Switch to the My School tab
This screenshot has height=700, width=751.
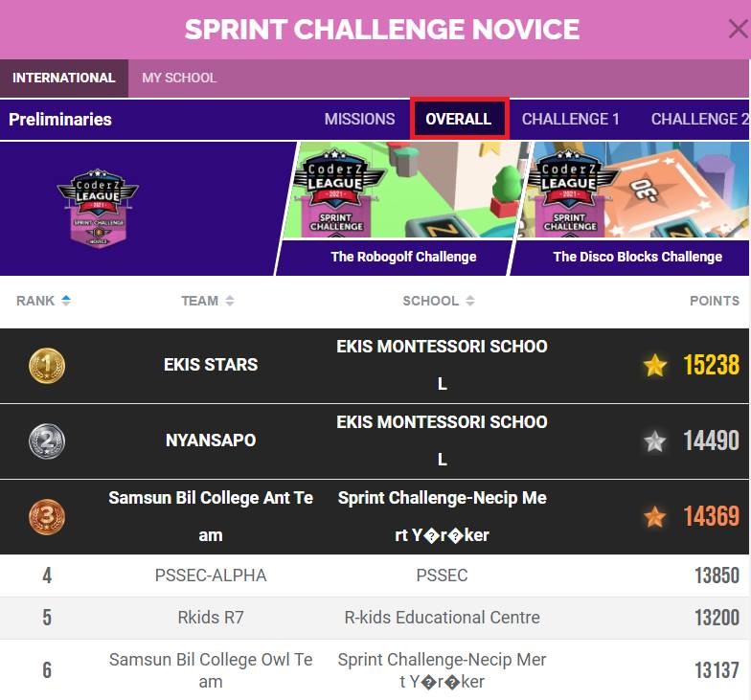point(179,79)
